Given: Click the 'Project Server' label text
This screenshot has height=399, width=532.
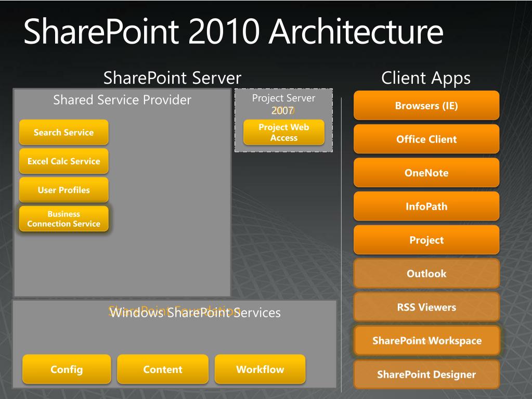Looking at the screenshot, I should point(283,98).
